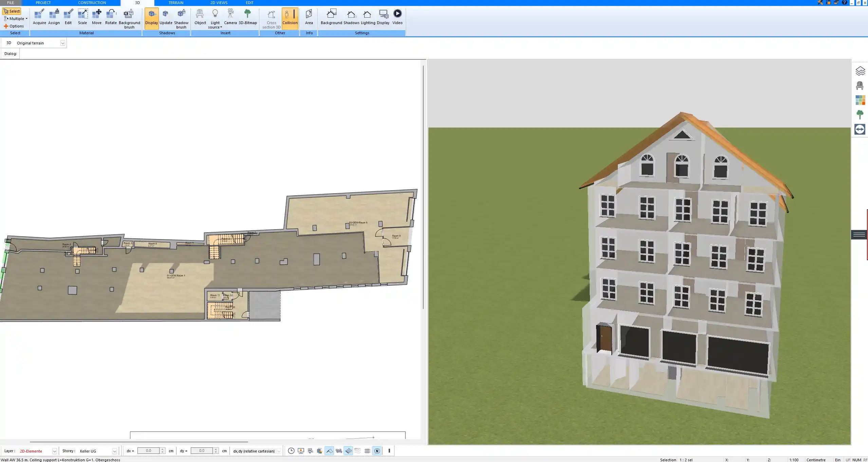Click the Options button
The height and width of the screenshot is (462, 868).
(x=14, y=26)
